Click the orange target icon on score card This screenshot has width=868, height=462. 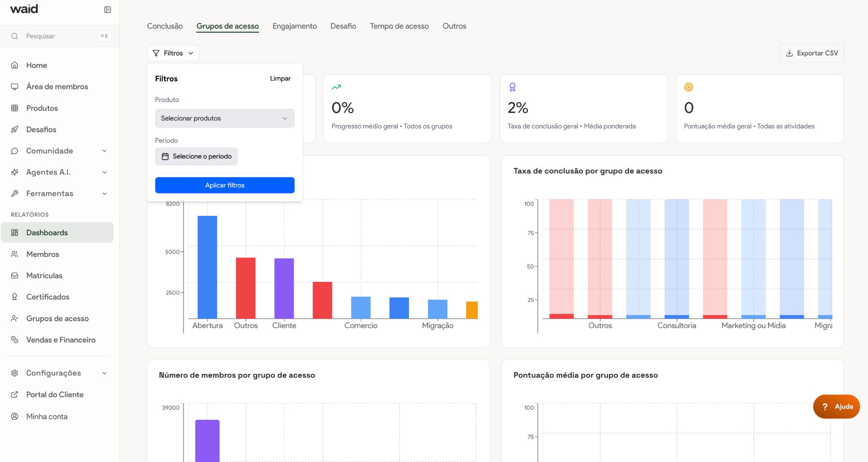pyautogui.click(x=689, y=87)
